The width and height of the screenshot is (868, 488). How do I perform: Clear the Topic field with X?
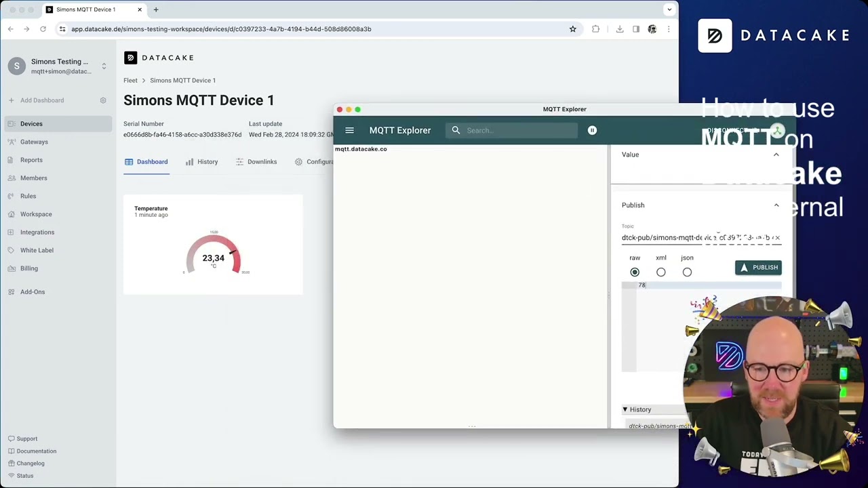click(777, 238)
